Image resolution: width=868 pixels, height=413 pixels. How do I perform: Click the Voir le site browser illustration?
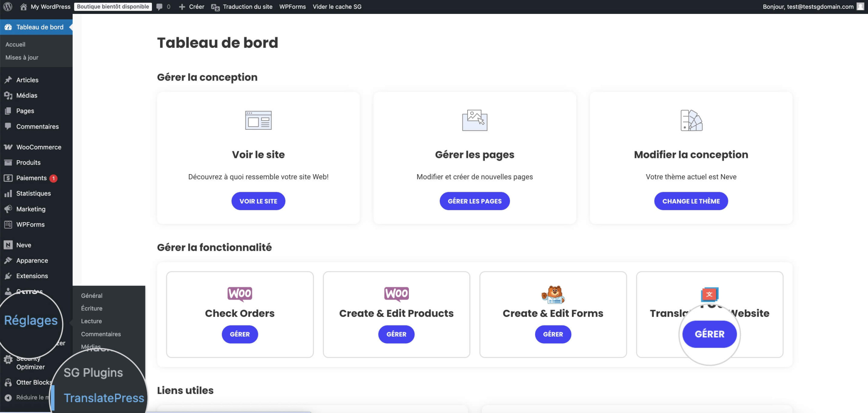pos(258,120)
